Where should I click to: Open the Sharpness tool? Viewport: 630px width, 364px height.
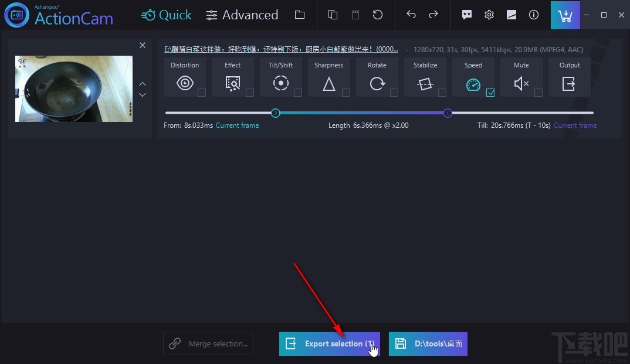point(329,77)
